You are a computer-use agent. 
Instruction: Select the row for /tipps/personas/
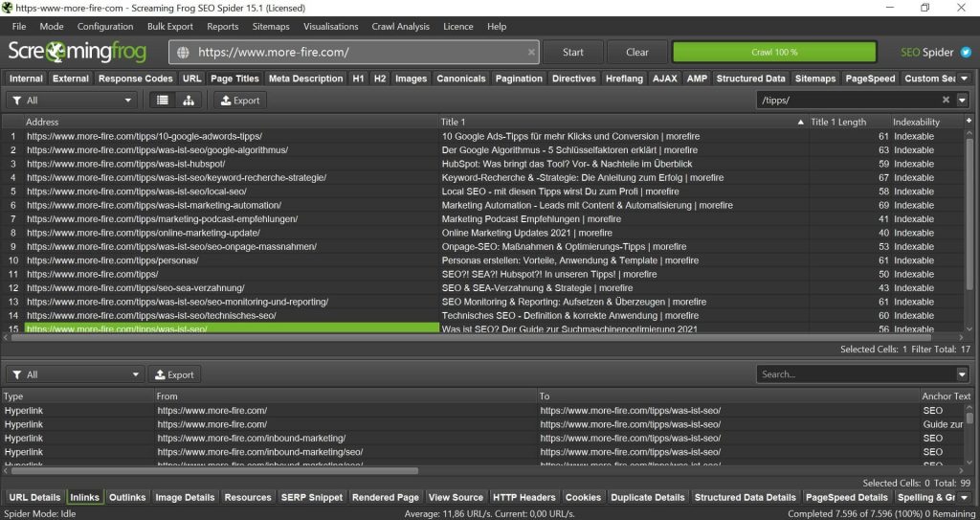(482, 260)
